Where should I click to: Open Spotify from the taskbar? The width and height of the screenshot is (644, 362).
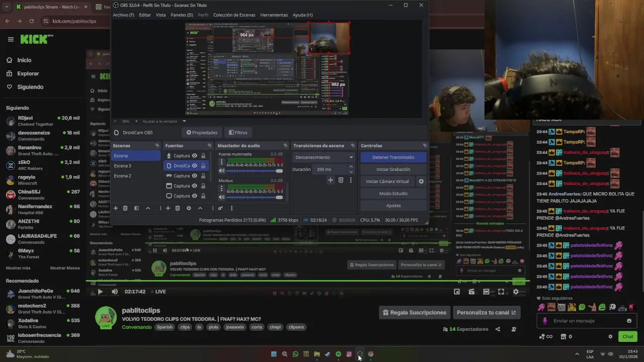tap(338, 354)
